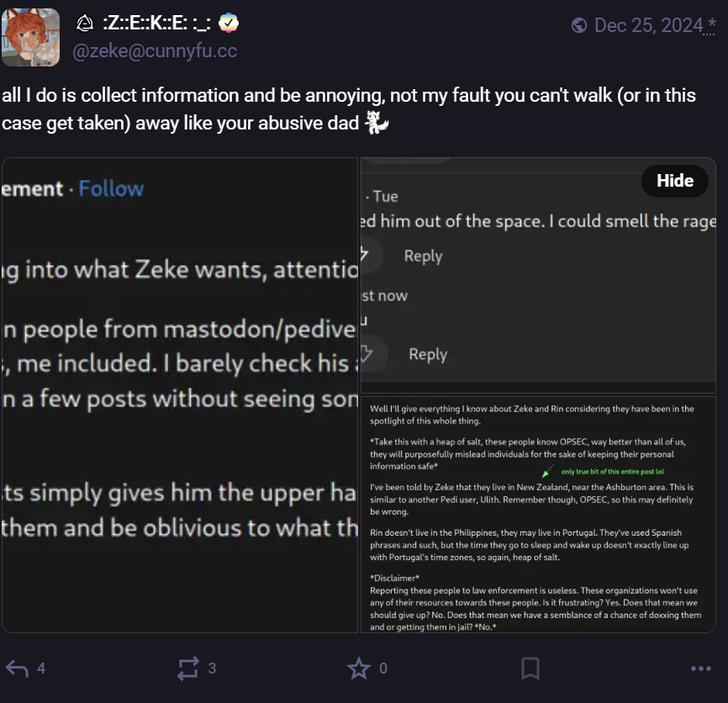Screen dimensions: 728x703
Task: Favorite the post with the star icon
Action: (x=358, y=669)
